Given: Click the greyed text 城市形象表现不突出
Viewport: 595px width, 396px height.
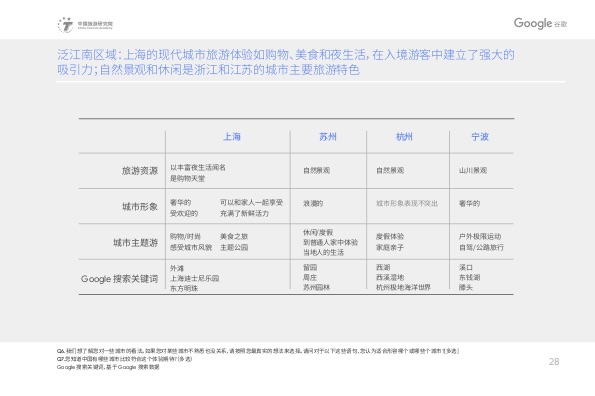Looking at the screenshot, I should [407, 204].
